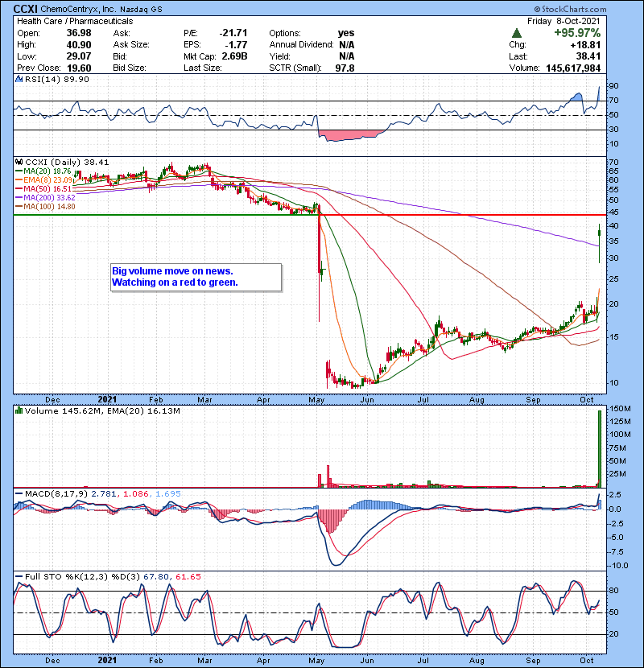Click the Friday 8-Oct-2021 date
This screenshot has width=644, height=668.
pos(563,21)
